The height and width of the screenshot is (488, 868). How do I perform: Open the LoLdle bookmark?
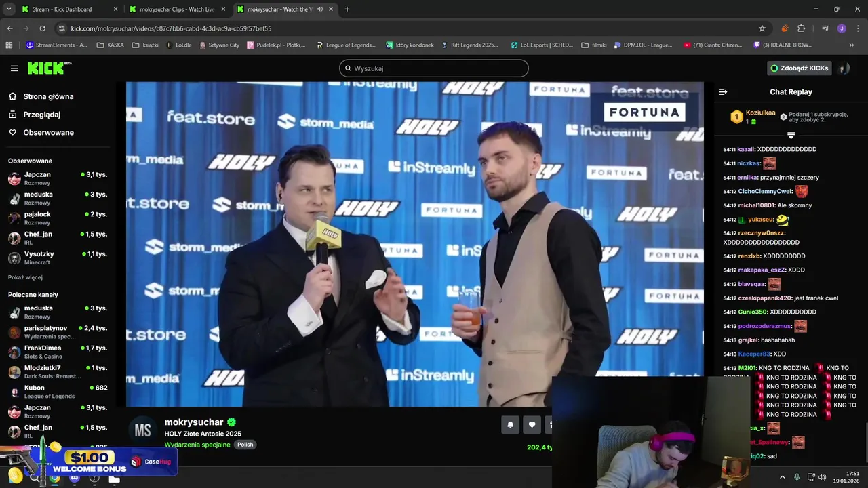coord(179,45)
